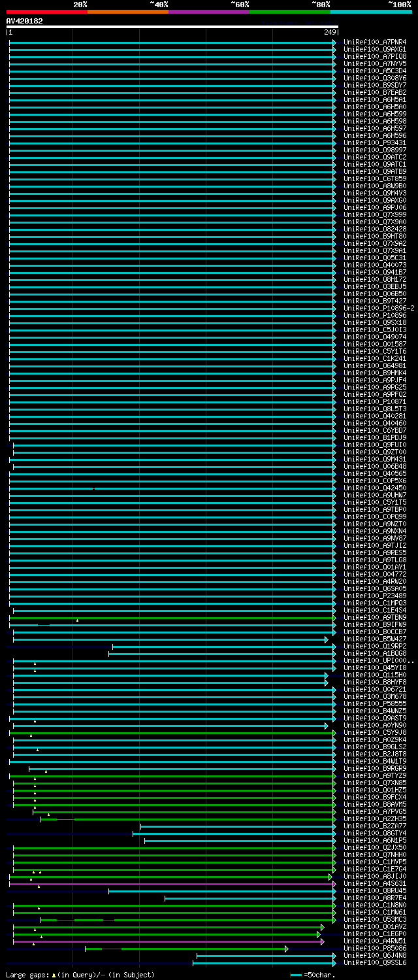Image resolution: width=418 pixels, height=980 pixels.
Task: Open hit UniRef100_A5C3D4
Action: [375, 71]
